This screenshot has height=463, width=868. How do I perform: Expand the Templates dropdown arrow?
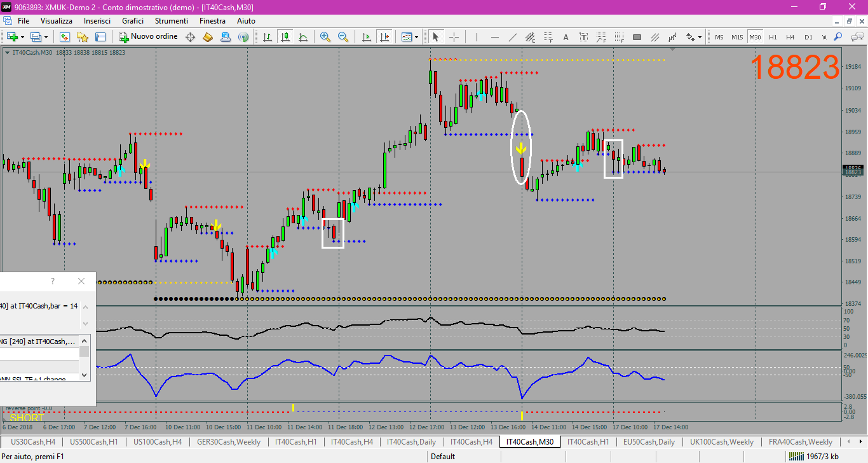(417, 37)
